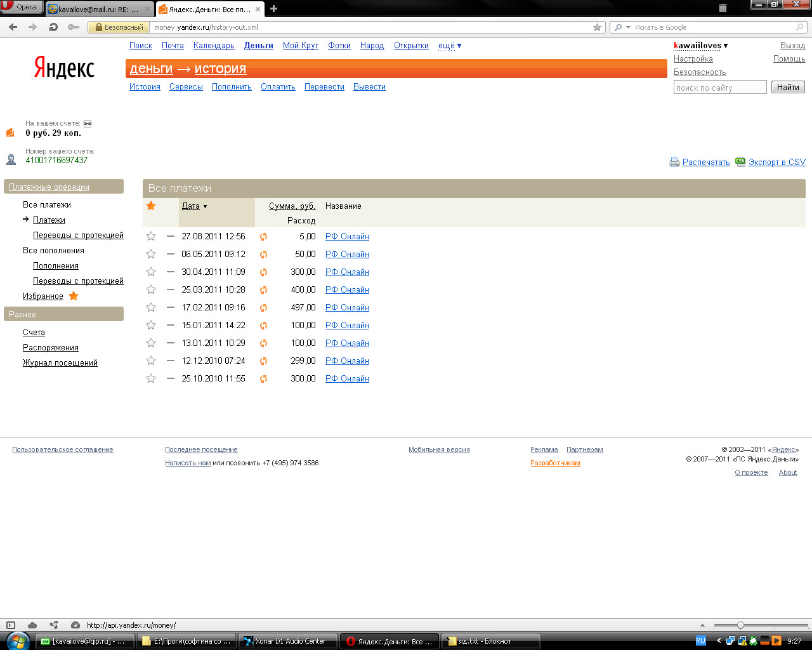
Task: Mark the 06.05.2011 payment as favorite
Action: pyautogui.click(x=151, y=254)
